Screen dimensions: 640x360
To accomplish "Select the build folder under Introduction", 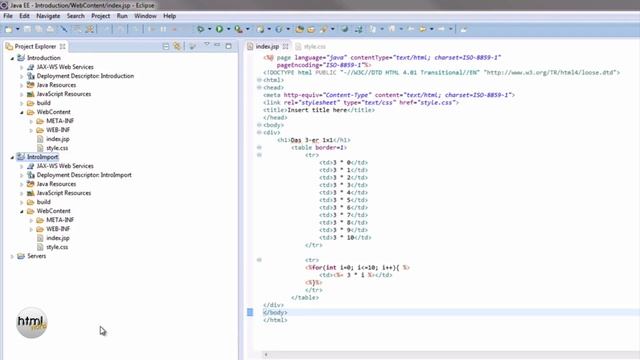I will coord(43,103).
